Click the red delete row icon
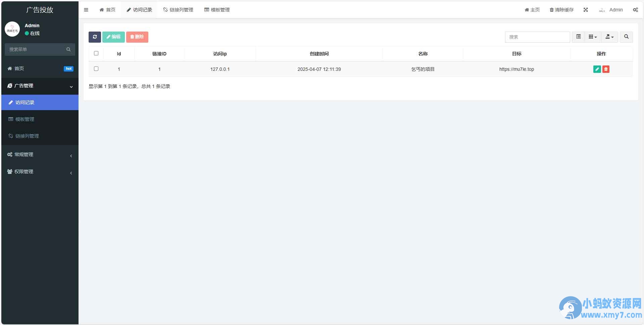This screenshot has height=325, width=644. (606, 69)
